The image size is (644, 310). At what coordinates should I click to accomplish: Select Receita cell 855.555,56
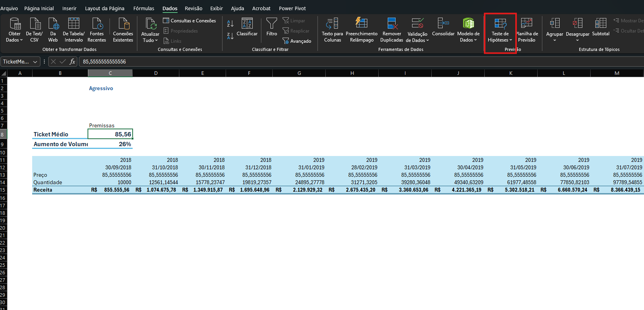coord(110,190)
